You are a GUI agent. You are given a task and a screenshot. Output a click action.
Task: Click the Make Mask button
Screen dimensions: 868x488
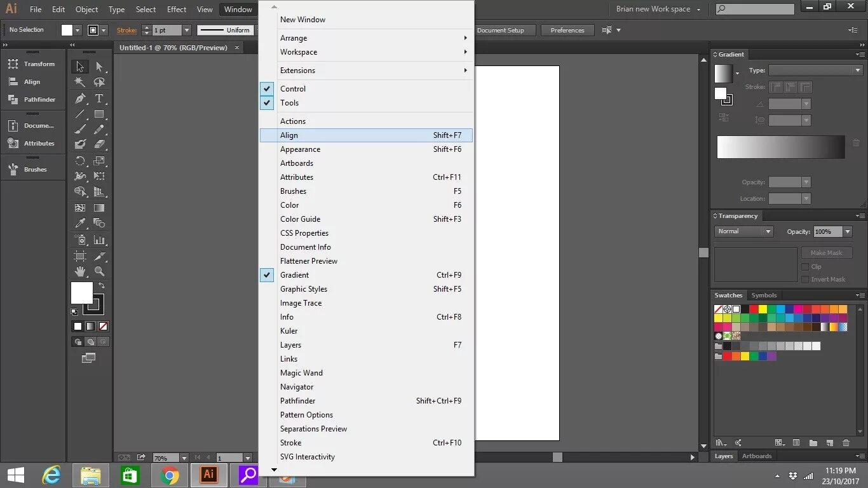[x=826, y=253]
